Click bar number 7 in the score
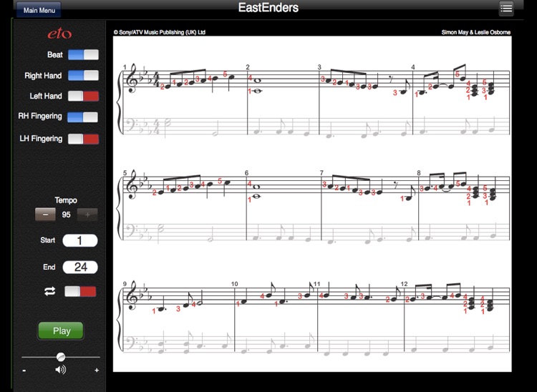Viewport: 537px width, 392px height. pyautogui.click(x=321, y=173)
